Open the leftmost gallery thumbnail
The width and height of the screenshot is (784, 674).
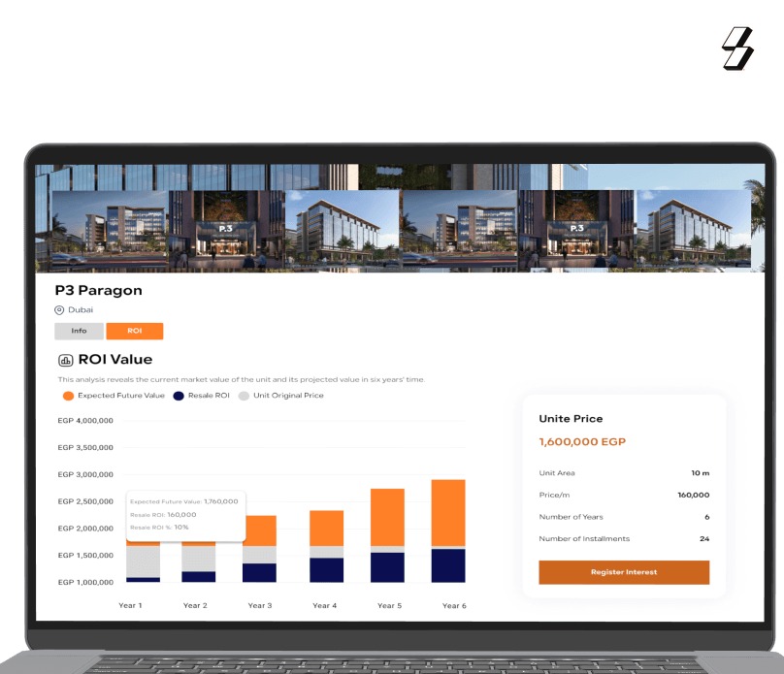110,229
